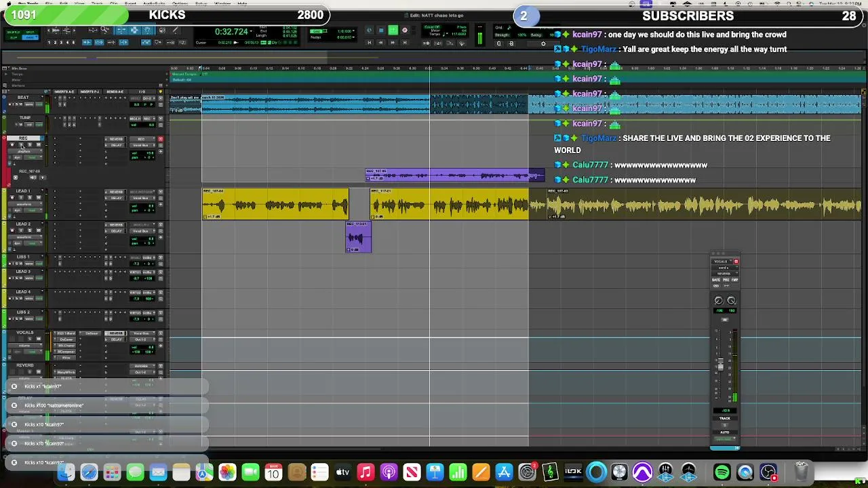Click the Go to End transport button

tap(404, 42)
